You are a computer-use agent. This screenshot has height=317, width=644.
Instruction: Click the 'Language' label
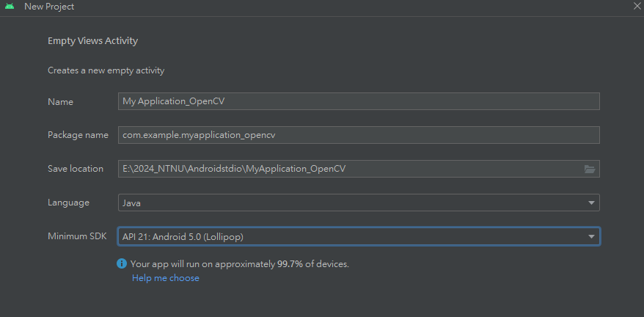[x=68, y=203]
